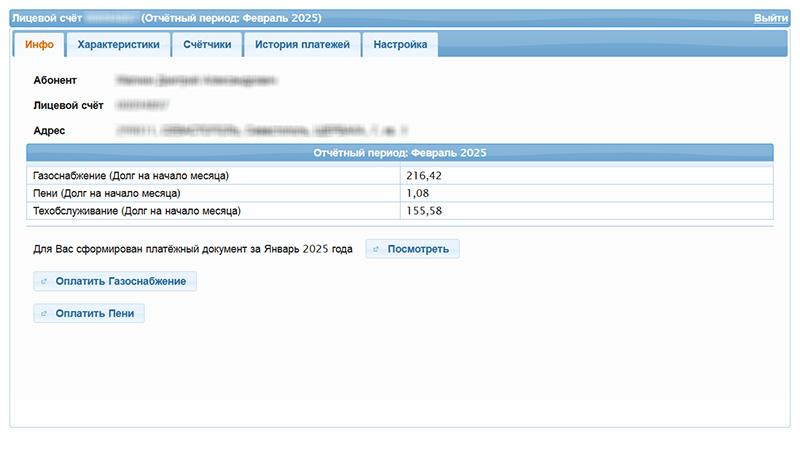Go to the История платежей tab

[303, 44]
